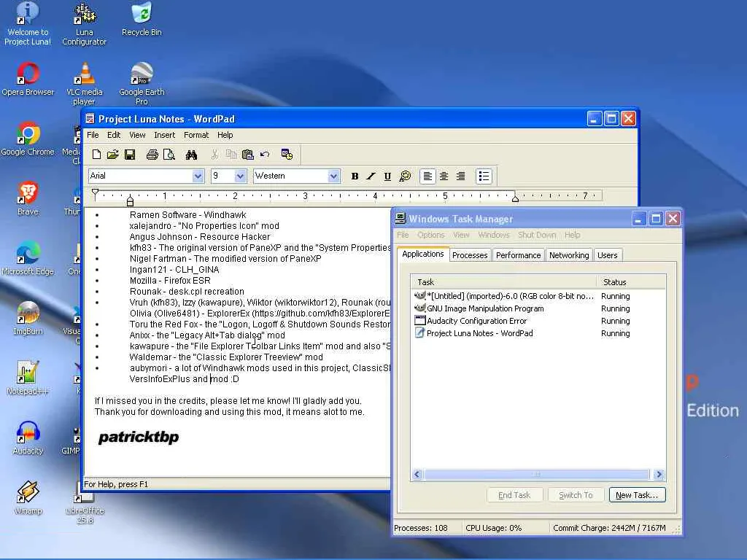Image resolution: width=747 pixels, height=560 pixels.
Task: Click the task list scroll right arrow
Action: (x=659, y=474)
